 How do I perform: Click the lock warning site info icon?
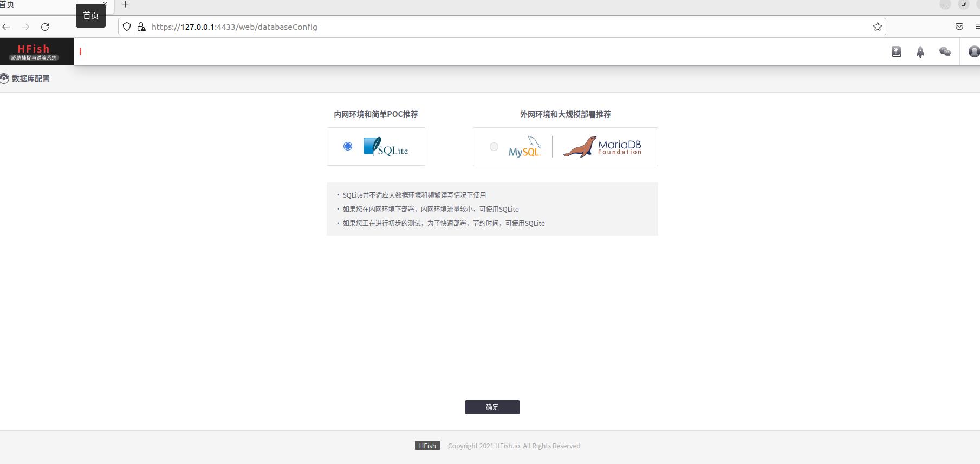pyautogui.click(x=141, y=27)
